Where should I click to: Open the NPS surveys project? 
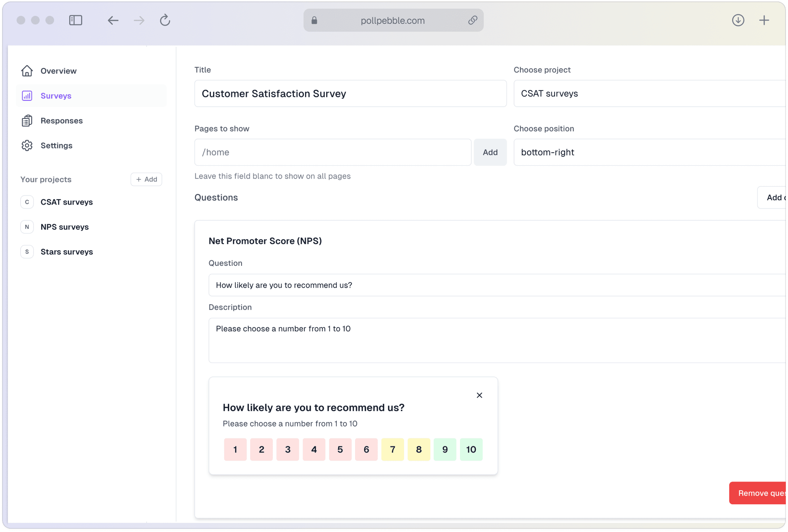(65, 227)
